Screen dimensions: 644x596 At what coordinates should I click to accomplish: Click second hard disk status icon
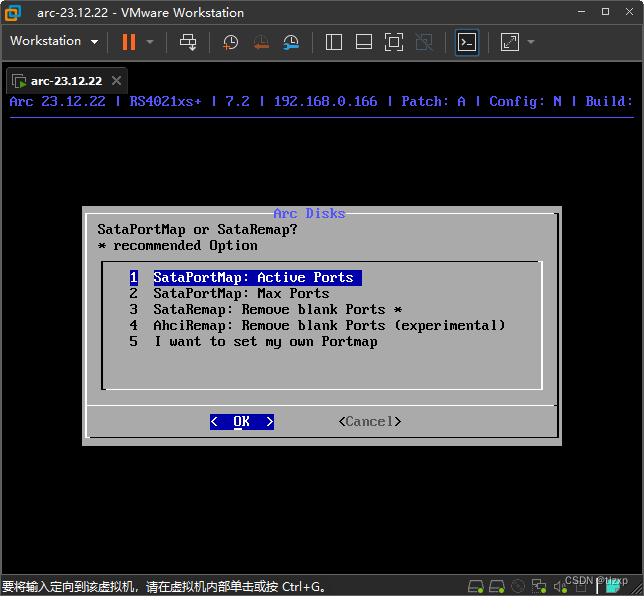coord(497,587)
